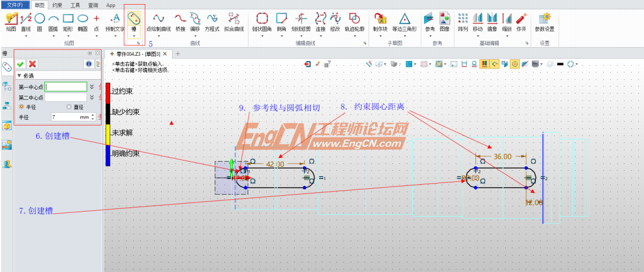
Task: Cancel slot command with red X
Action: (x=33, y=64)
